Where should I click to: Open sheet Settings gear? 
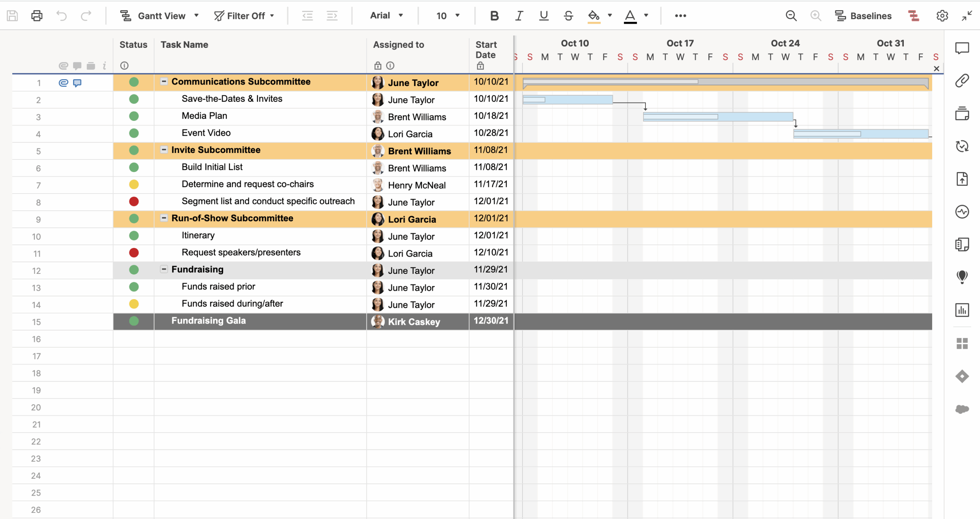click(942, 16)
